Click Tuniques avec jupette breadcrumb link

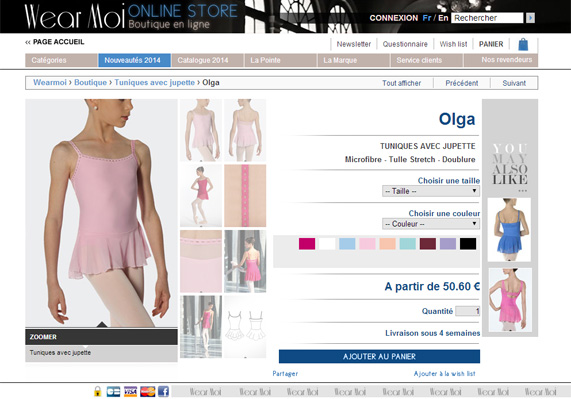click(x=154, y=82)
